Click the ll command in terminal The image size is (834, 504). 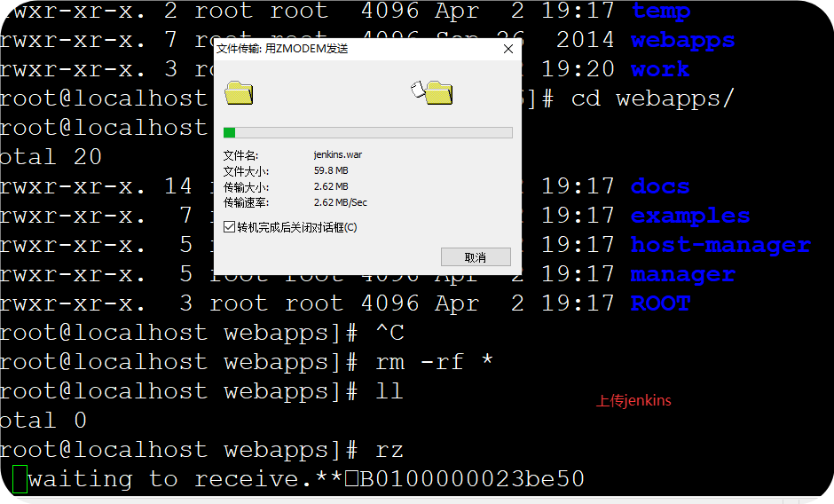click(x=389, y=391)
